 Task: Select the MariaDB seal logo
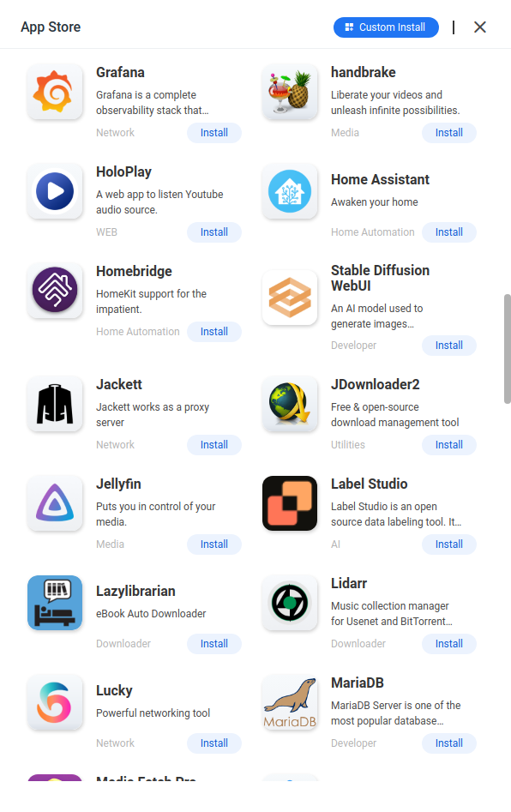[x=290, y=702]
